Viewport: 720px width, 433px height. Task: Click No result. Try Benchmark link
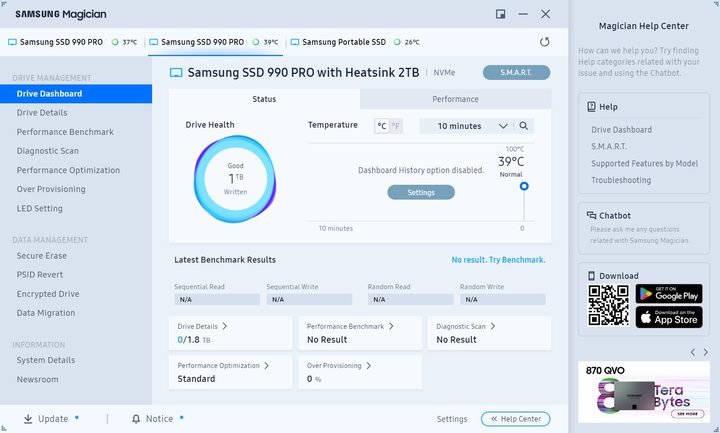[498, 260]
